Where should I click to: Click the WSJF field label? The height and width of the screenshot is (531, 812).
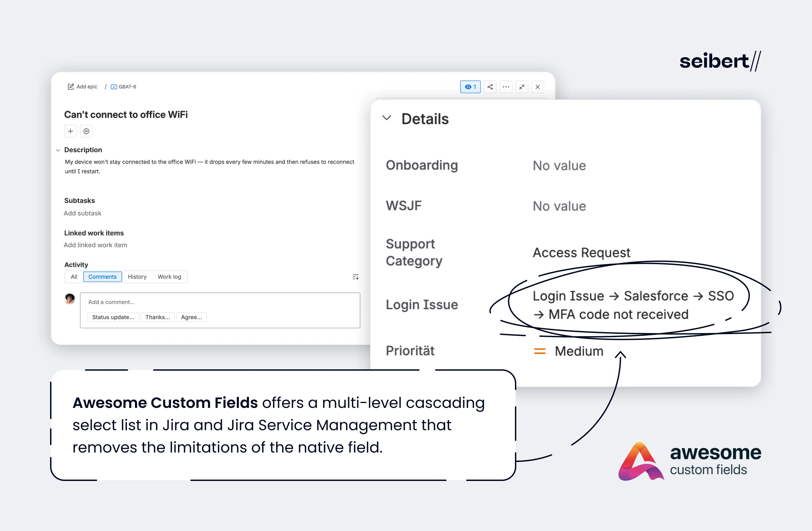click(404, 206)
